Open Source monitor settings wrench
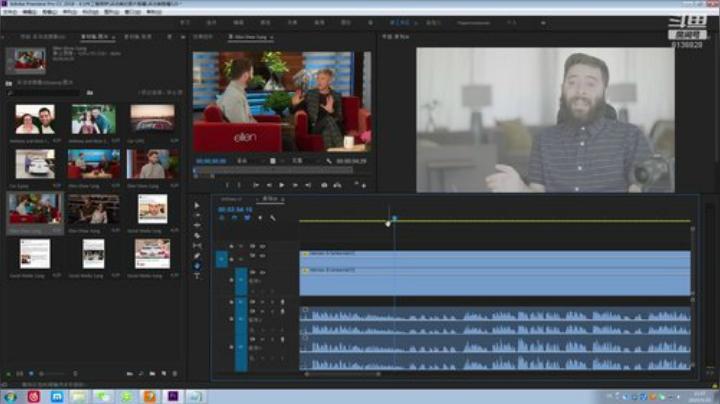 pos(329,161)
